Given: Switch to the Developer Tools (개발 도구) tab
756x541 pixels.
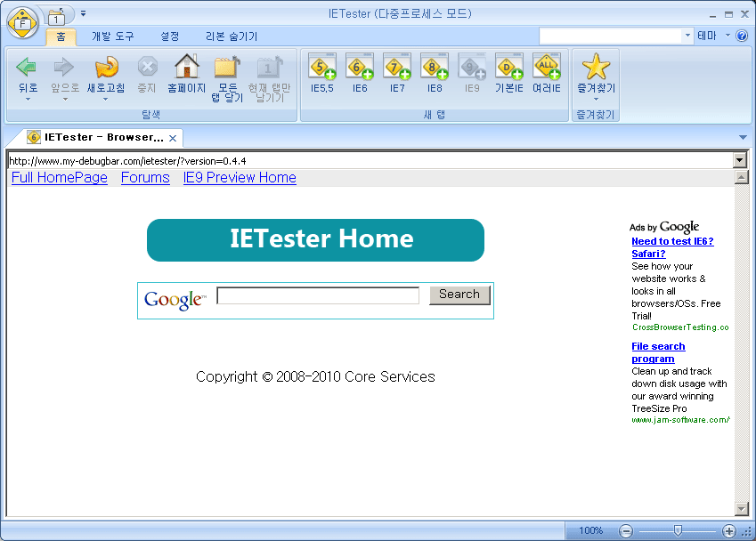Looking at the screenshot, I should (x=113, y=36).
